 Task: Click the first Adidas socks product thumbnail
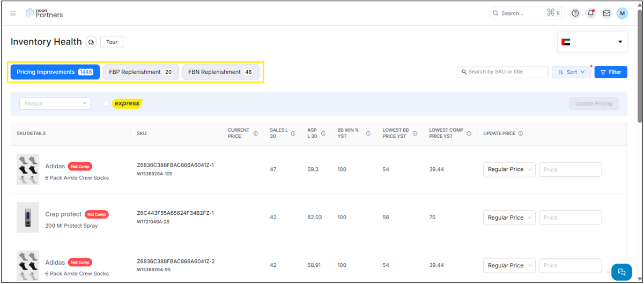28,170
